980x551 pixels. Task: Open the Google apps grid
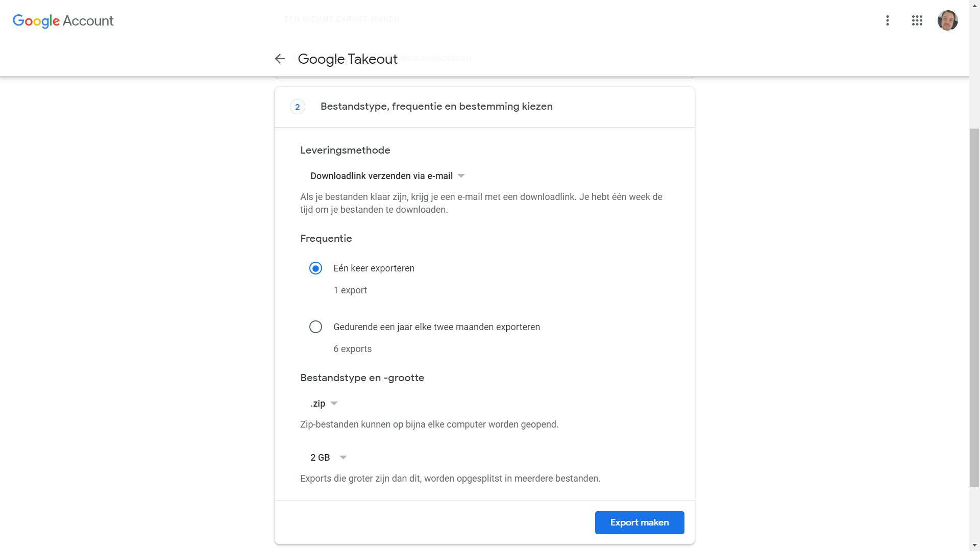click(x=917, y=20)
